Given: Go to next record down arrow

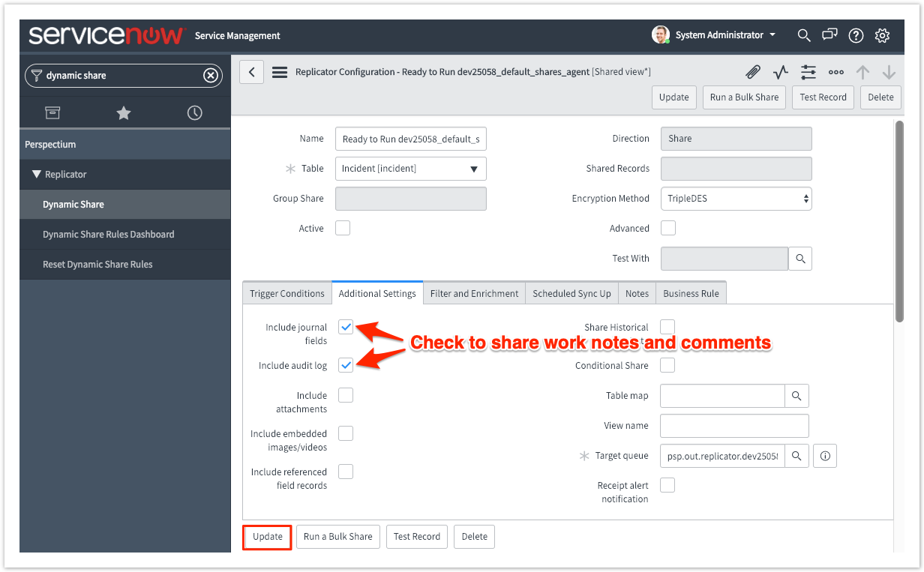Looking at the screenshot, I should [x=889, y=72].
